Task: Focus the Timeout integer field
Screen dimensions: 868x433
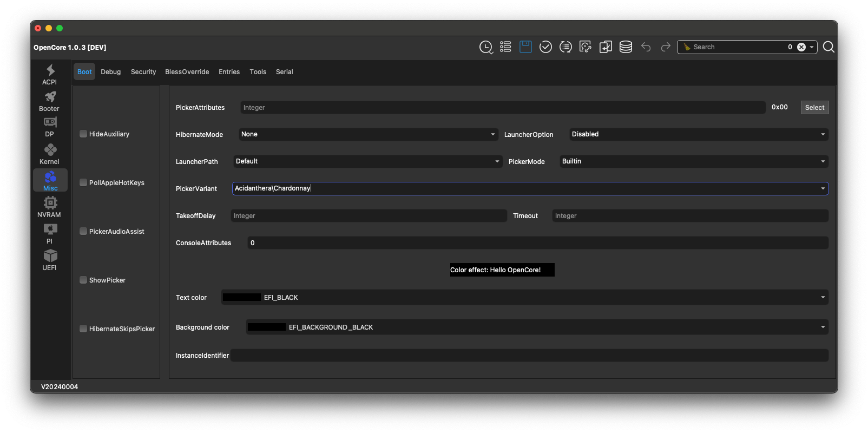Action: (690, 215)
